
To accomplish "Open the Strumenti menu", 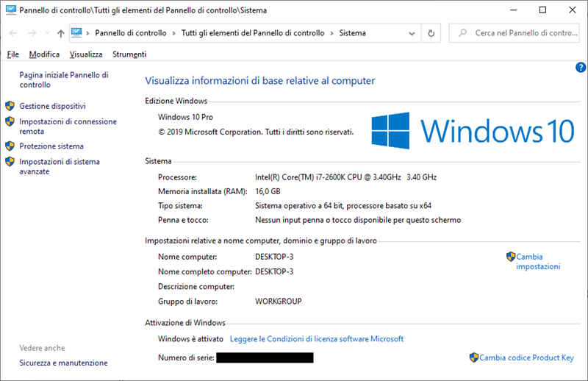I will coord(129,54).
